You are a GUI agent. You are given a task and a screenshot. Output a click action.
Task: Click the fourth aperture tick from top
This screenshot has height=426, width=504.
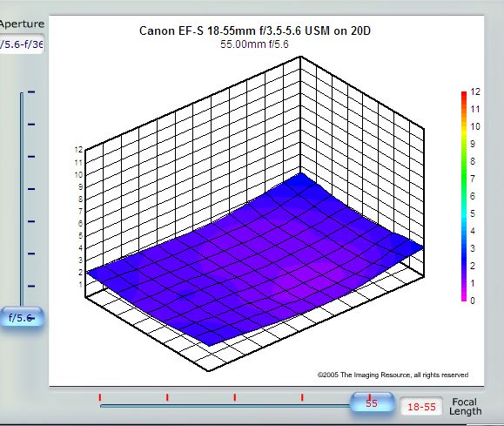coord(31,189)
